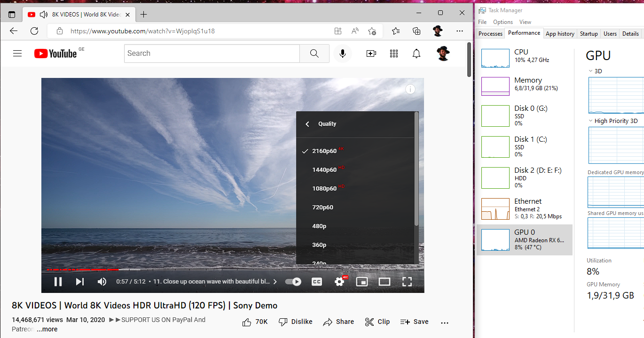Go back from Quality menu

click(308, 124)
